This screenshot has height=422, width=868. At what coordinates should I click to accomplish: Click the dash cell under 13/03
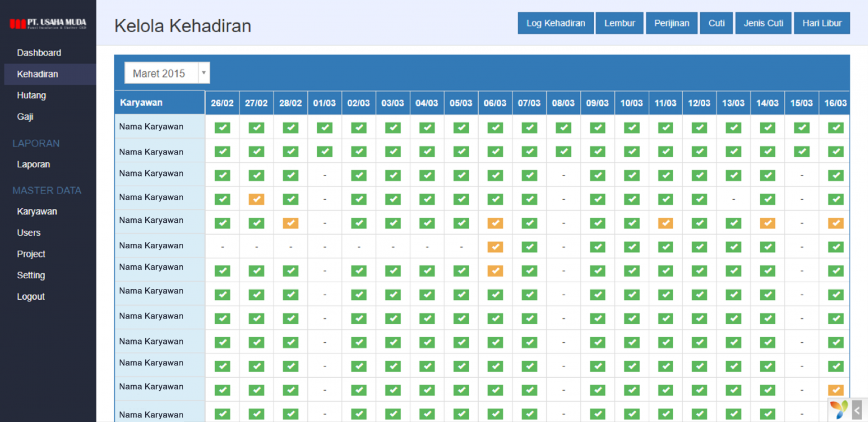pyautogui.click(x=733, y=199)
